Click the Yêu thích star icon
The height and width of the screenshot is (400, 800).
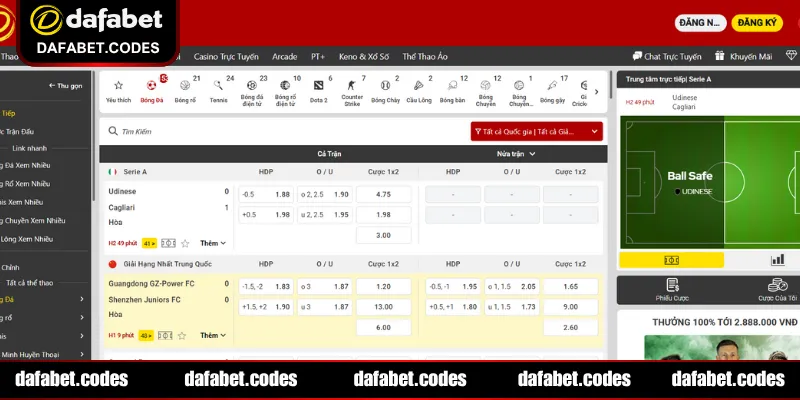click(x=118, y=90)
